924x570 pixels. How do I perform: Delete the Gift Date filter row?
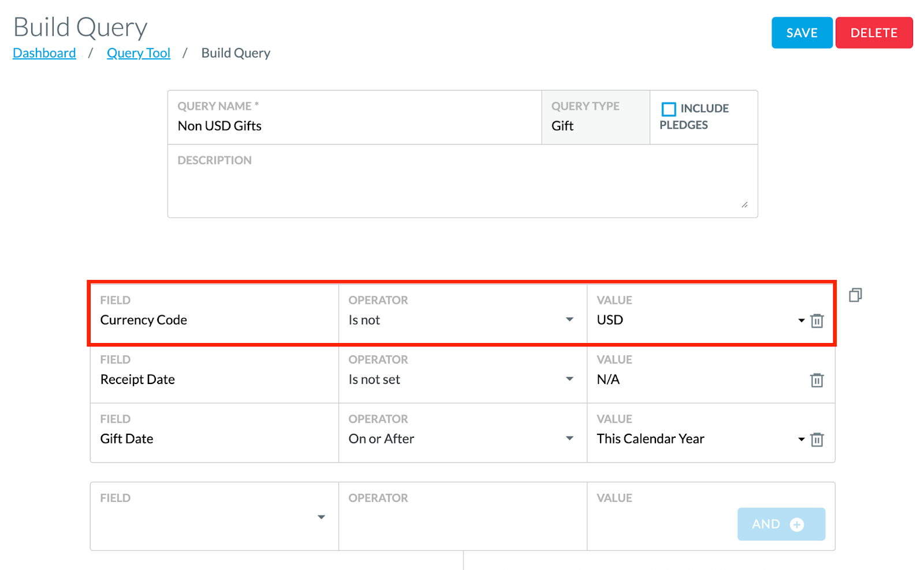pos(817,440)
